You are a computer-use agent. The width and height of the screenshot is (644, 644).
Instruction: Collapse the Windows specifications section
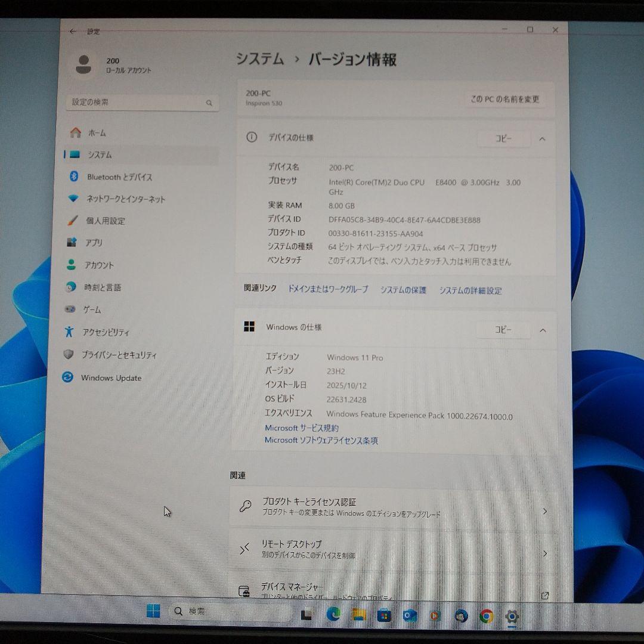click(x=543, y=330)
